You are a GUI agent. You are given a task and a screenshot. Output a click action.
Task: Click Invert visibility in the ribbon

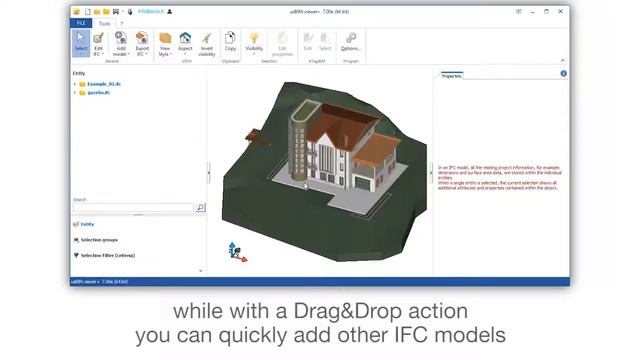[207, 44]
